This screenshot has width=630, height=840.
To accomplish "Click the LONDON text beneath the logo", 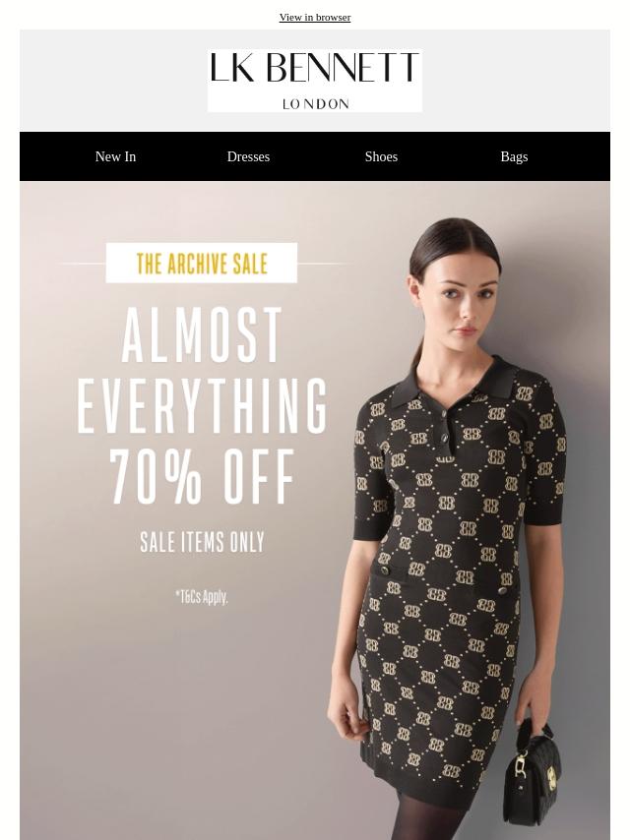I will coord(315,103).
